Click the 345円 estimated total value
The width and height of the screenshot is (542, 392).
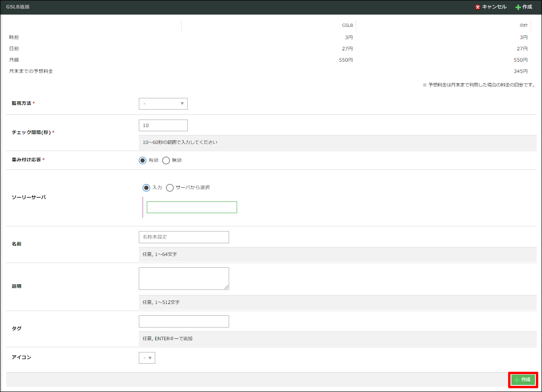520,71
